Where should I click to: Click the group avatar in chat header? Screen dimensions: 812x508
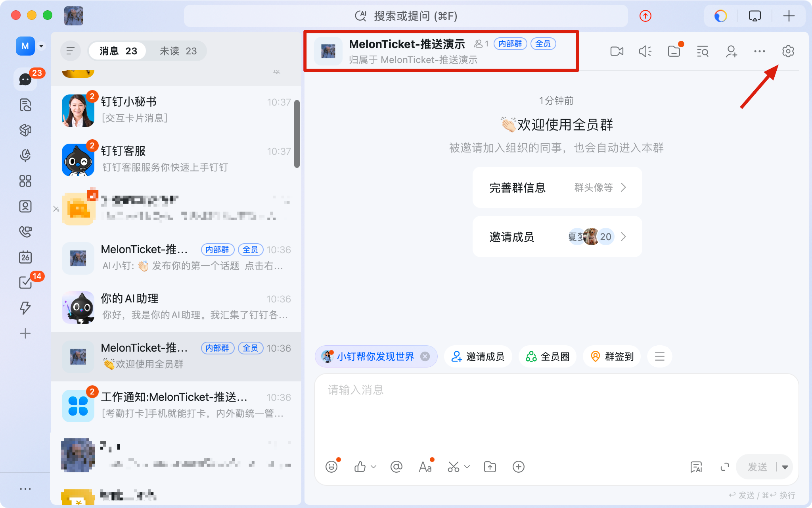(x=328, y=51)
